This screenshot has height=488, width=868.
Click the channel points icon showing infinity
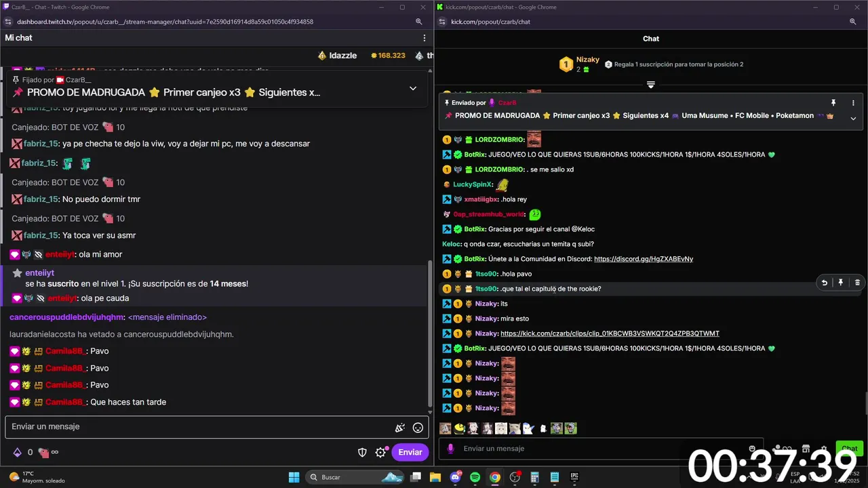(47, 452)
